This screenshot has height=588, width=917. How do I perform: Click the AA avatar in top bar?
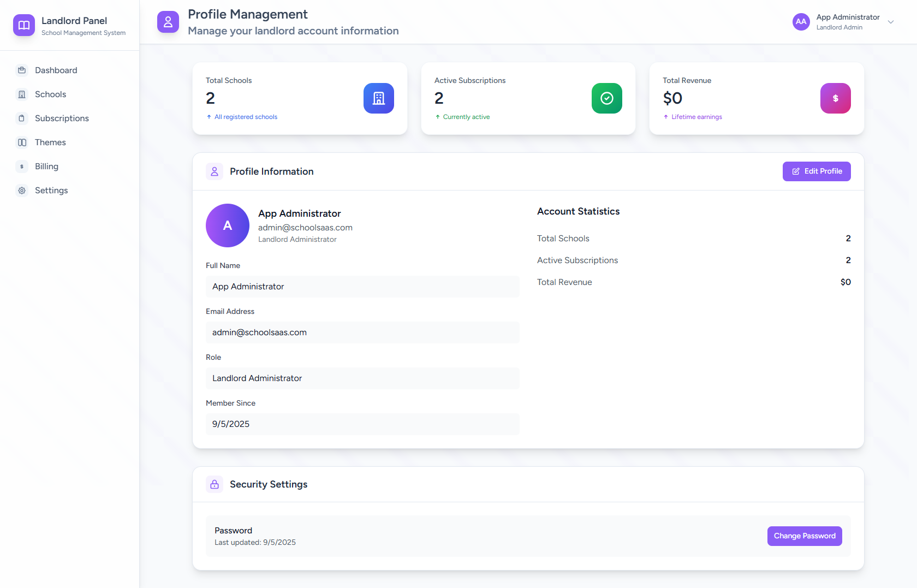tap(801, 22)
